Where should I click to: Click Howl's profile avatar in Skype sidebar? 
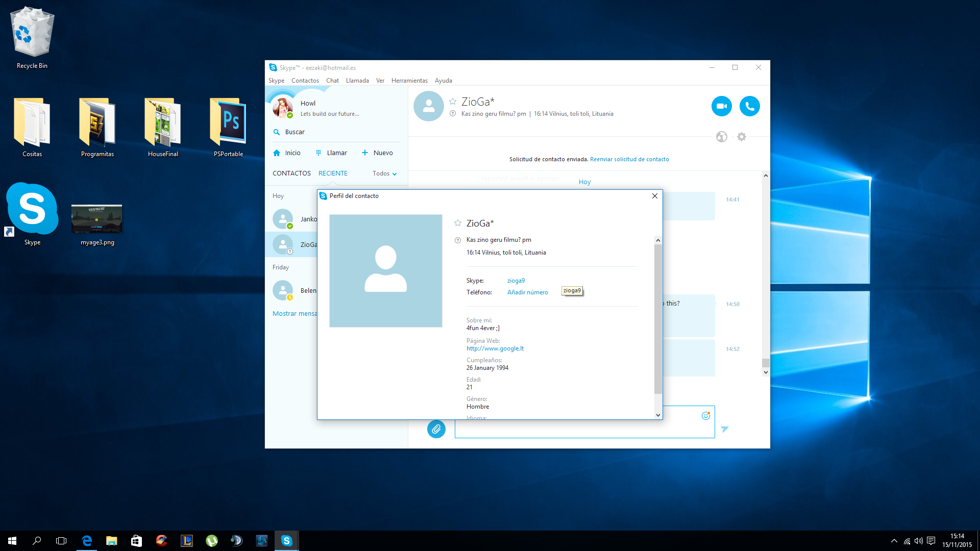point(283,108)
